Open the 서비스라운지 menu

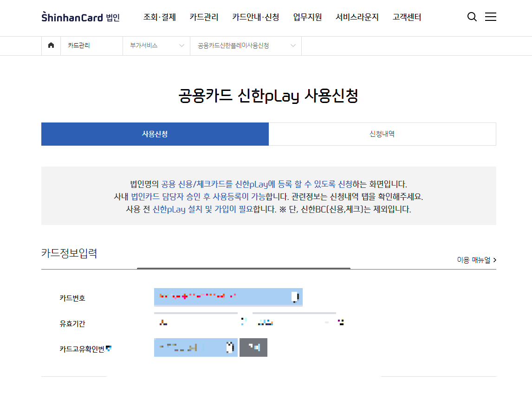tap(357, 17)
